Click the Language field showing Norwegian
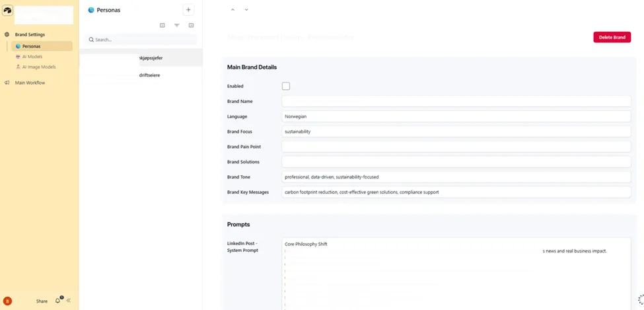The height and width of the screenshot is (310, 644). 456,116
